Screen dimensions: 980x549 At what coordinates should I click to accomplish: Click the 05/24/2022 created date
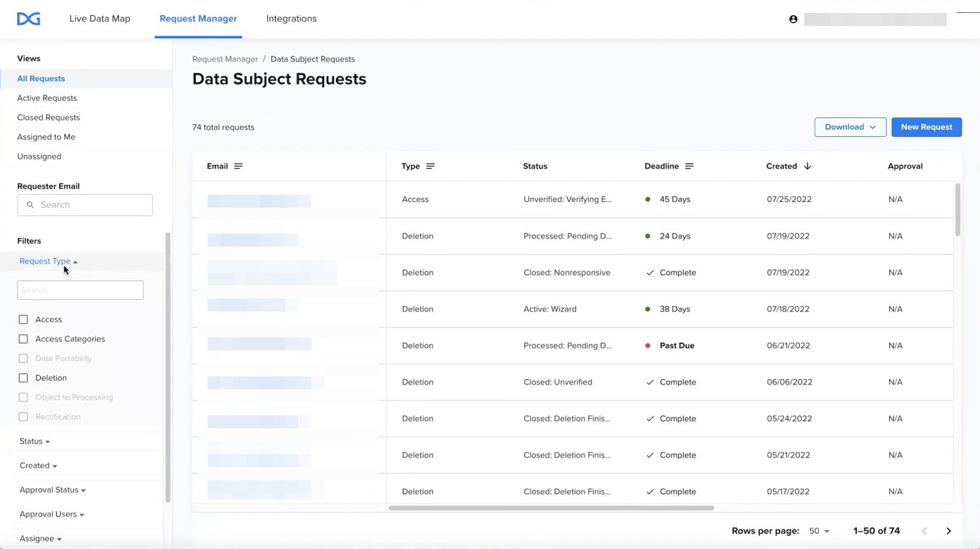pyautogui.click(x=789, y=419)
